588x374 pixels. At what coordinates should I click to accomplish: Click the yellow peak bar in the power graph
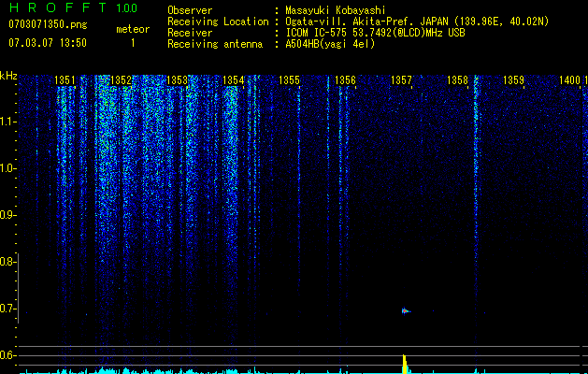[405, 364]
